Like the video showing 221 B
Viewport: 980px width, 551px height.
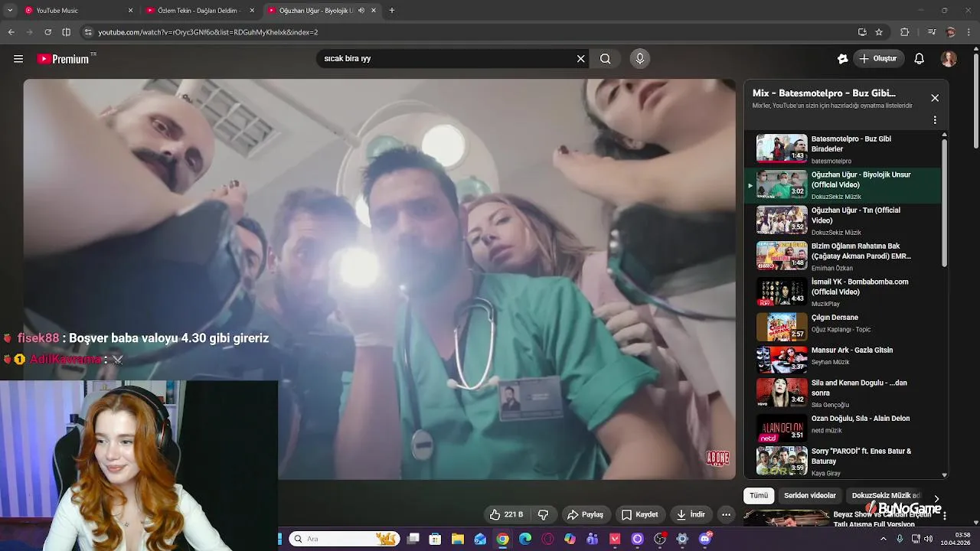point(506,514)
